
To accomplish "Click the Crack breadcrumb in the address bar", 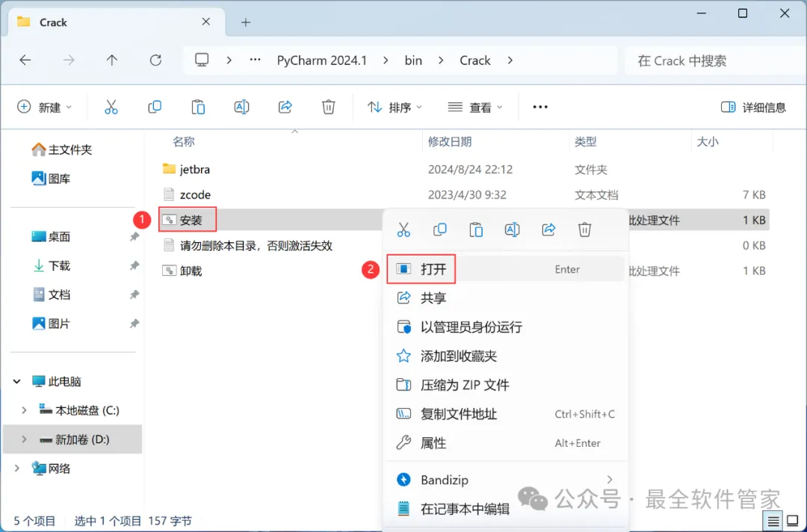I will click(475, 61).
